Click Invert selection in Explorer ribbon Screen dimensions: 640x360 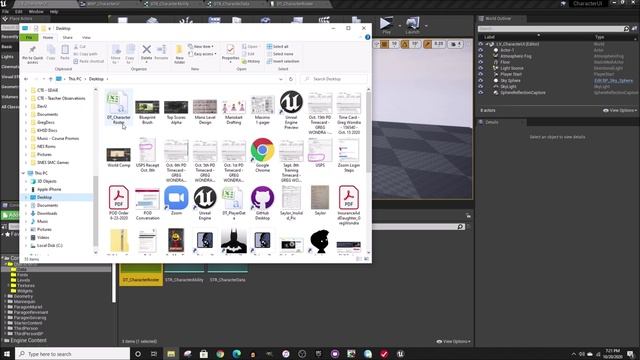click(x=283, y=61)
